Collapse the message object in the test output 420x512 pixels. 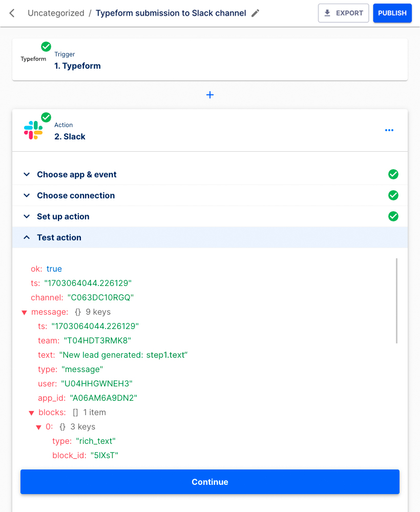pyautogui.click(x=24, y=312)
